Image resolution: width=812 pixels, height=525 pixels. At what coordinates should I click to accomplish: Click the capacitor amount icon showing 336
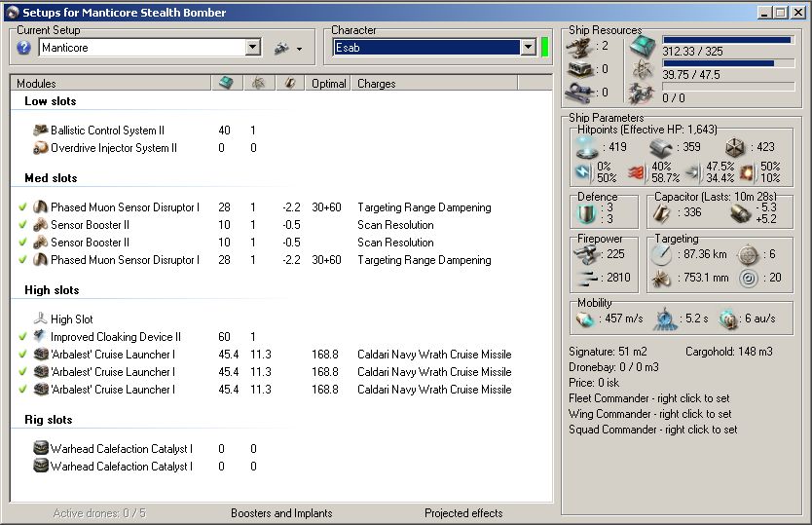click(x=662, y=213)
